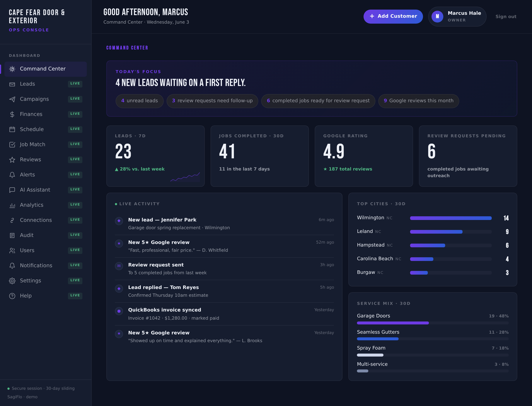Click the Jobs Completed 30D card
The image size is (532, 406).
point(260,156)
